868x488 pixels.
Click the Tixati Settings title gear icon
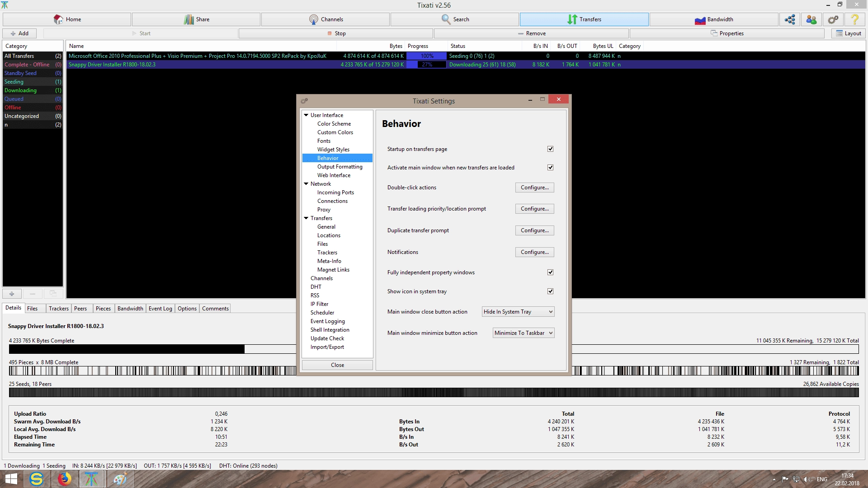click(x=304, y=101)
